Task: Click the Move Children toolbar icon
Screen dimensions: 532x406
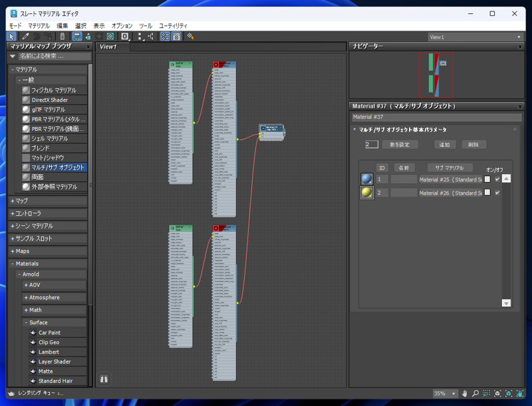Action: pyautogui.click(x=77, y=37)
